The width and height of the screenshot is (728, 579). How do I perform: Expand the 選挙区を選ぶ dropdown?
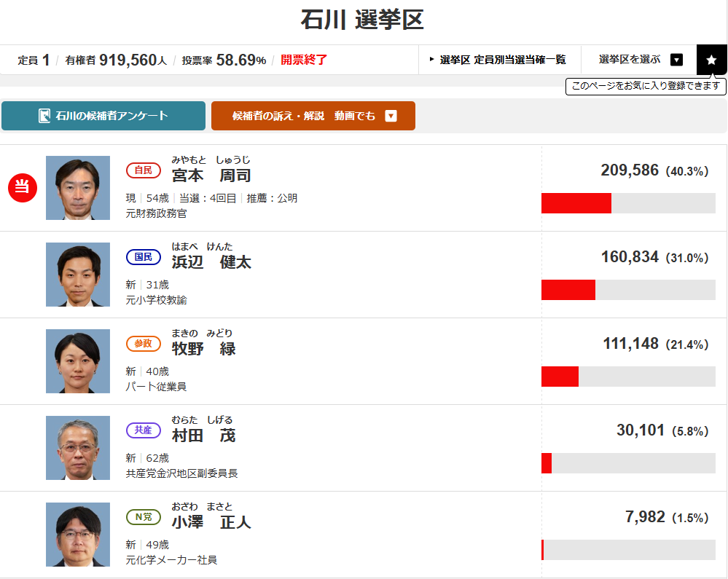[x=676, y=60]
